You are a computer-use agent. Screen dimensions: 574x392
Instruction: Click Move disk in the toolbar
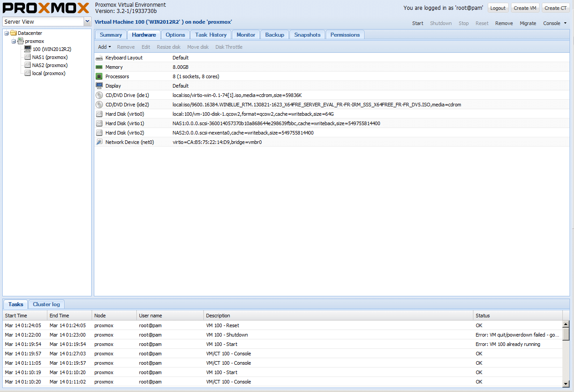[198, 47]
